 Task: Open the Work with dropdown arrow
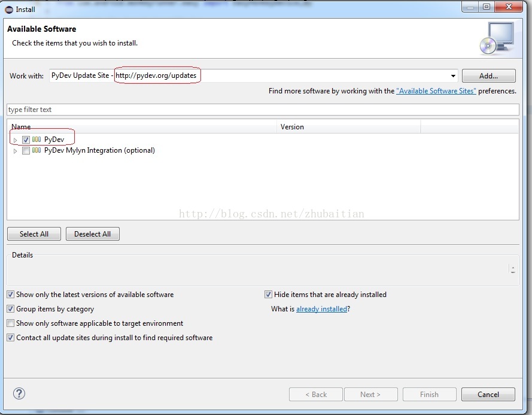pyautogui.click(x=453, y=75)
